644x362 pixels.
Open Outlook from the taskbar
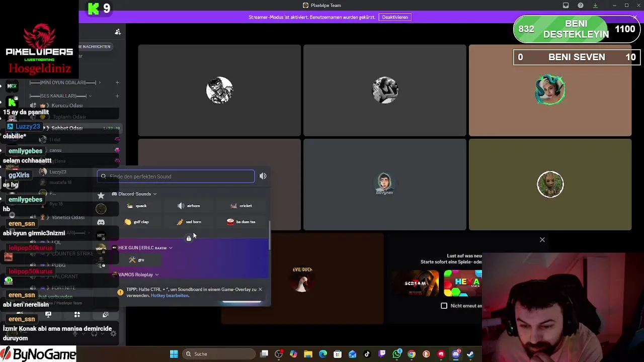point(352,354)
